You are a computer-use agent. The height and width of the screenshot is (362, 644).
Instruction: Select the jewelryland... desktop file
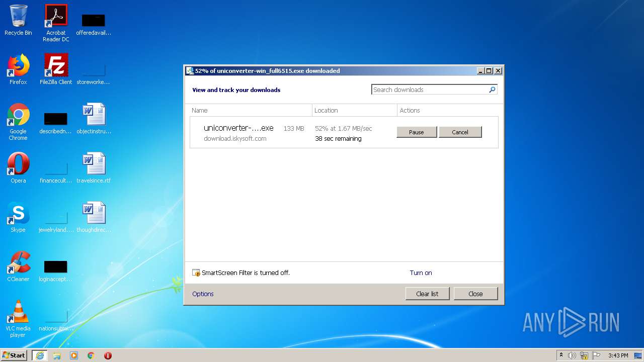[56, 221]
